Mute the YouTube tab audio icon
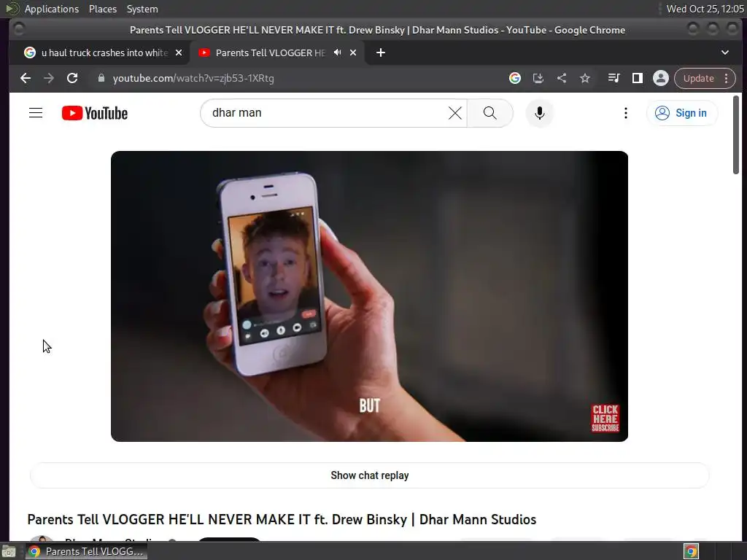 coord(337,52)
